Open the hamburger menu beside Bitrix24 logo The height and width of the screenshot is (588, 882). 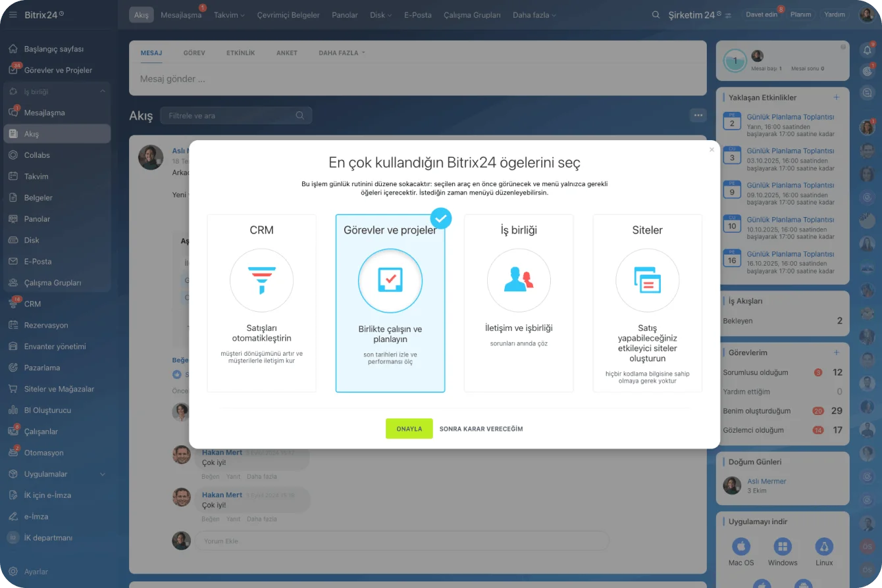13,14
